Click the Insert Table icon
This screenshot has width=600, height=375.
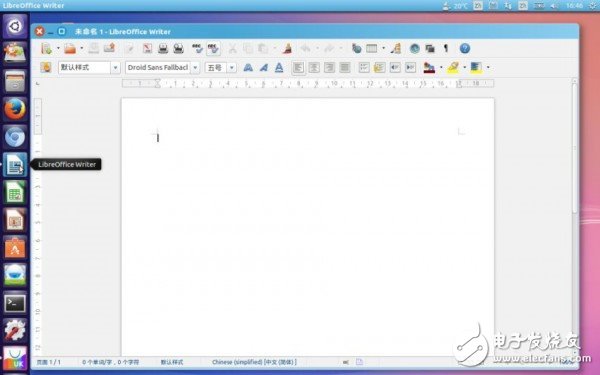coord(372,49)
